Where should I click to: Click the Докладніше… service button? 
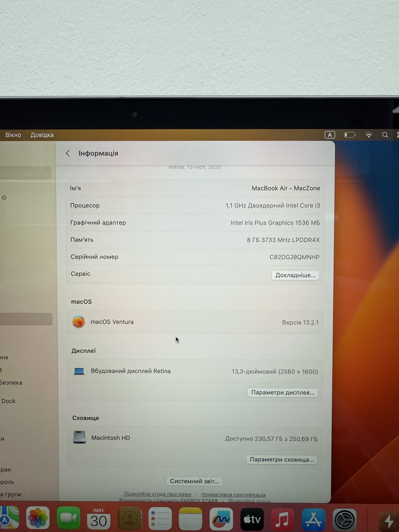(x=295, y=275)
